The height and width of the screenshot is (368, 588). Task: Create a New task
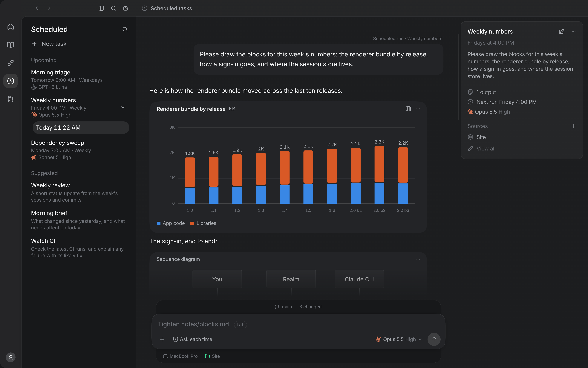click(49, 44)
